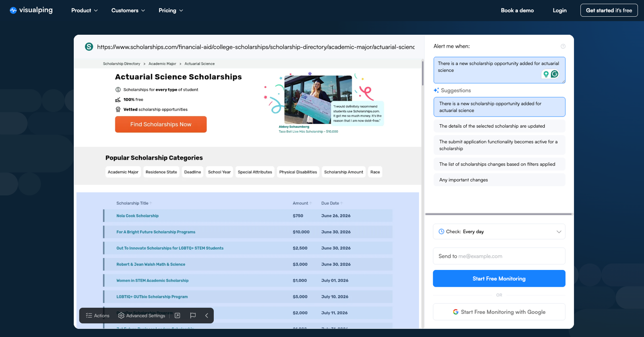644x337 pixels.
Task: Select the Race category chip
Action: 375,172
